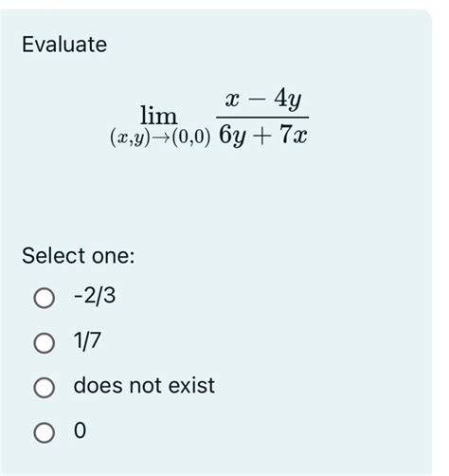Click the denominator '6y + 7x'
Image resolution: width=449 pixels, height=476 pixels.
point(263,135)
